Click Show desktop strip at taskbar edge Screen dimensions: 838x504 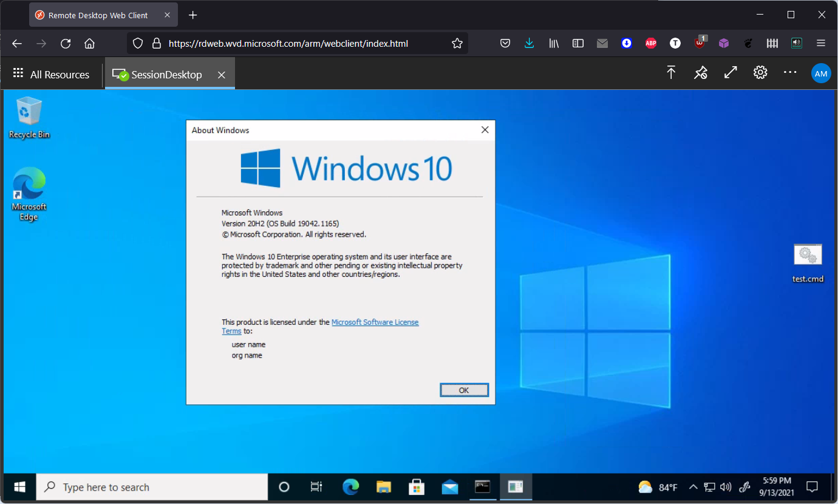point(832,487)
